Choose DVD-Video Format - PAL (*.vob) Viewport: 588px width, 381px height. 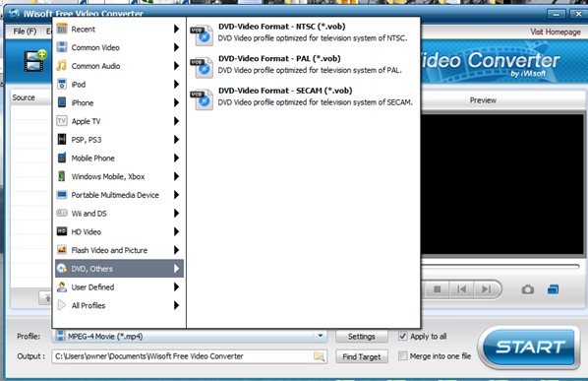click(303, 64)
